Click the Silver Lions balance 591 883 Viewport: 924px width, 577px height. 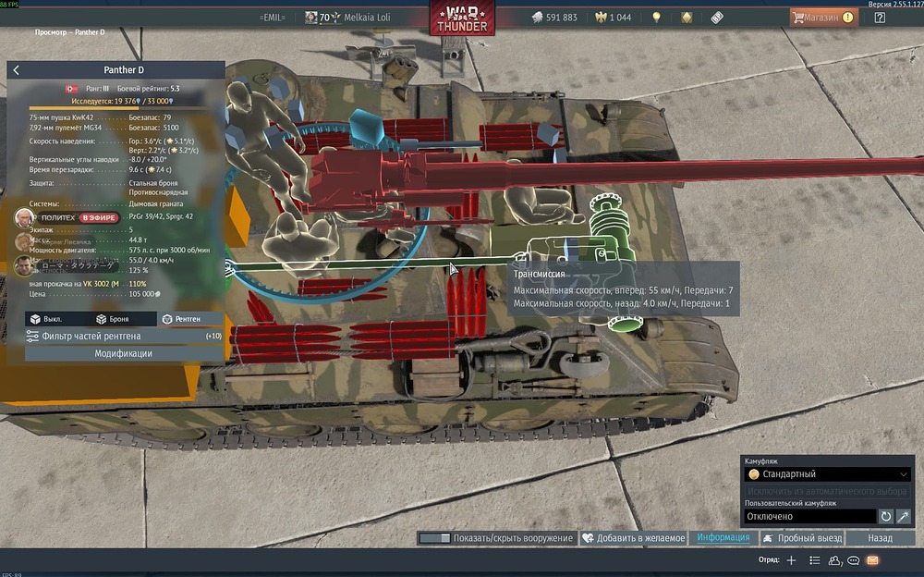[x=554, y=18]
